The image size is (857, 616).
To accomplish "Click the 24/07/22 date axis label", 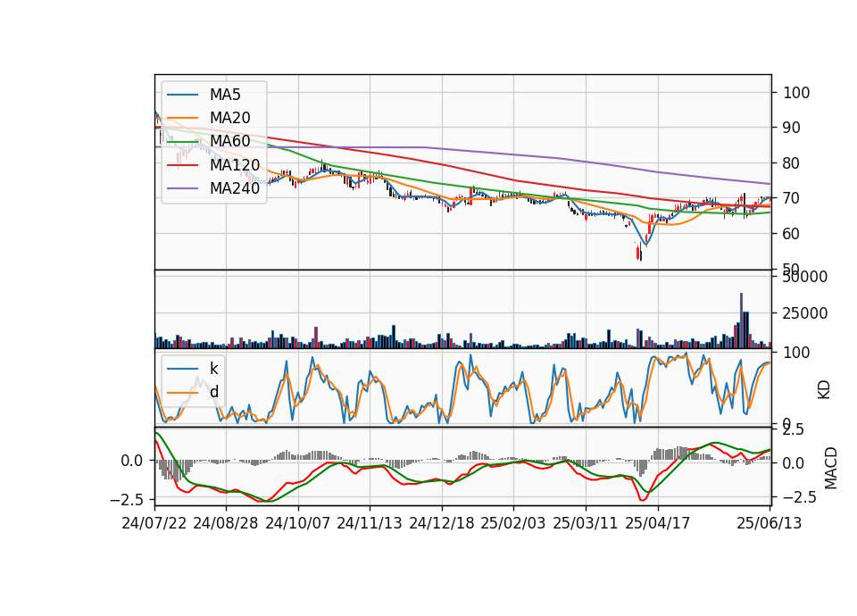I will click(x=154, y=523).
